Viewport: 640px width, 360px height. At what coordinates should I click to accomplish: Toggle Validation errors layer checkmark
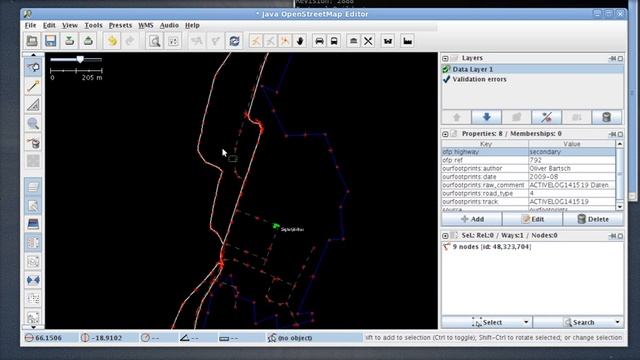point(446,79)
